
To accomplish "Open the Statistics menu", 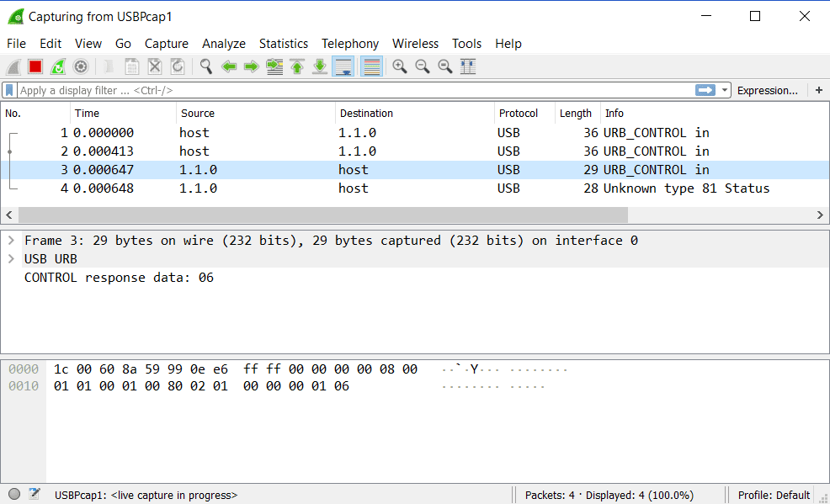I will 283,44.
